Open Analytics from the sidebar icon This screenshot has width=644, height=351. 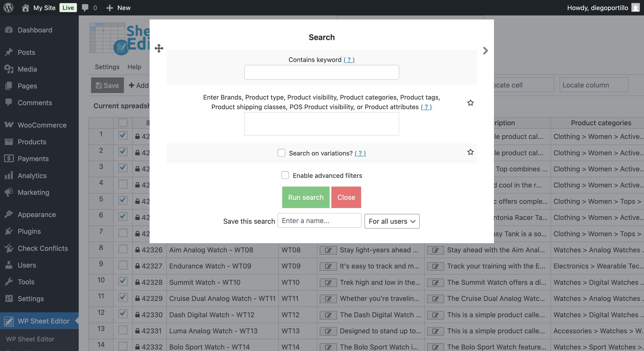click(x=8, y=175)
